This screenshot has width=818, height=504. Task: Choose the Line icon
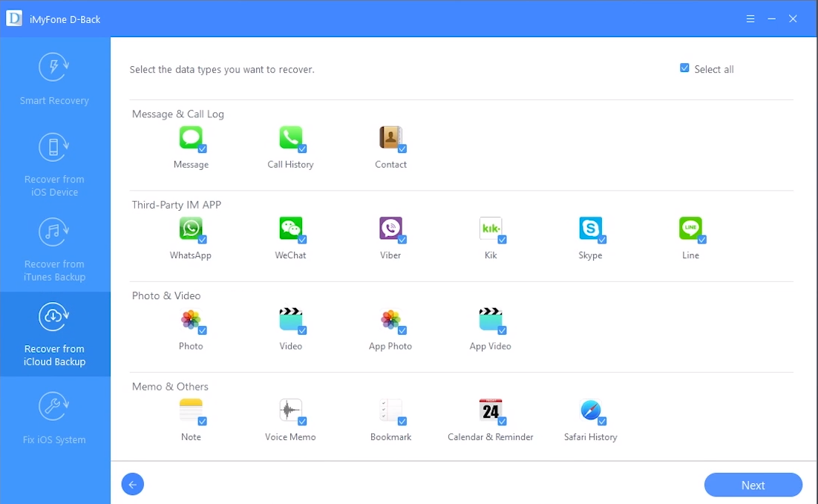click(x=690, y=229)
